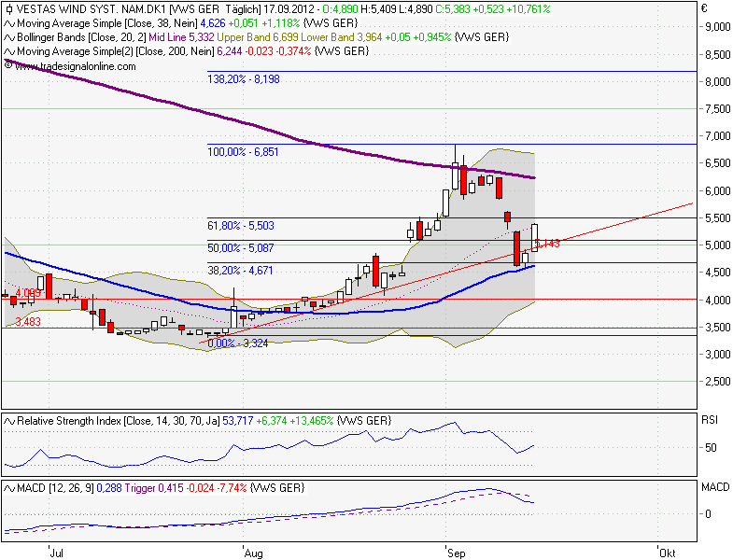Click the last white candlestick of September
The image size is (747, 560).
[x=534, y=238]
